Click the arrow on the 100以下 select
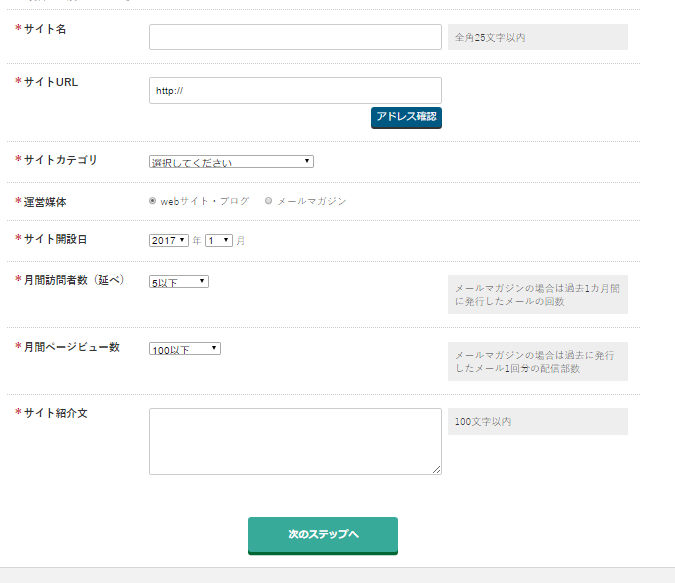Image resolution: width=675 pixels, height=583 pixels. [x=214, y=348]
